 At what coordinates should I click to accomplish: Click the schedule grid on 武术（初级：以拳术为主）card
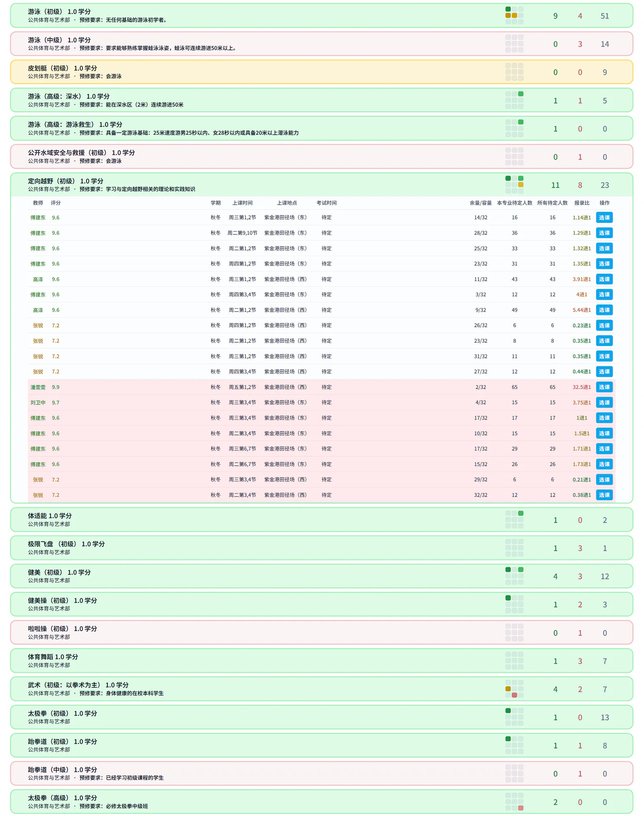click(514, 689)
